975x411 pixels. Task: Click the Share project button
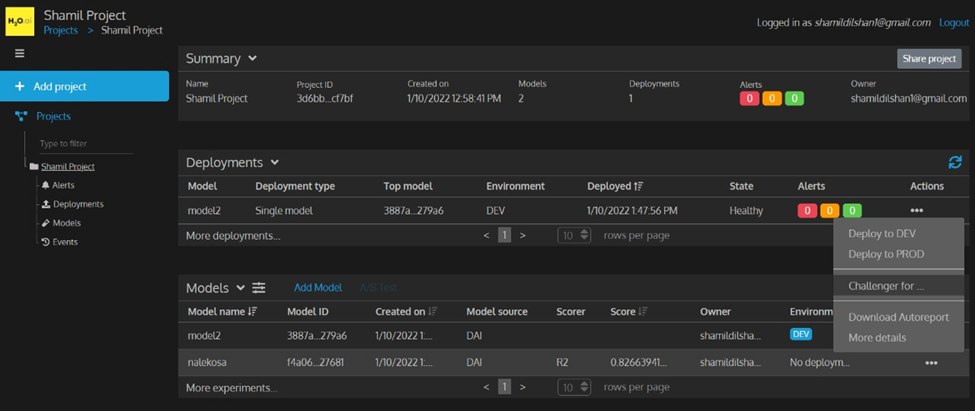coord(929,59)
